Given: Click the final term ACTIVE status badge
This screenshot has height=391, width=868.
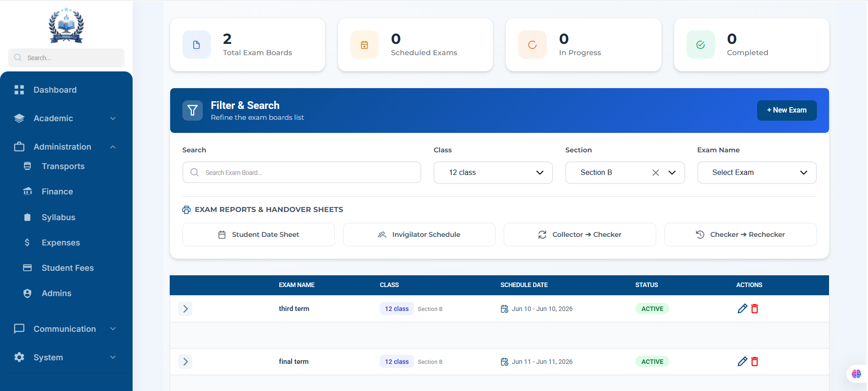Looking at the screenshot, I should coord(652,362).
